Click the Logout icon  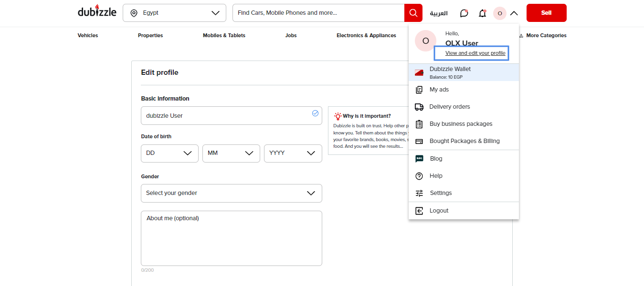[419, 210]
